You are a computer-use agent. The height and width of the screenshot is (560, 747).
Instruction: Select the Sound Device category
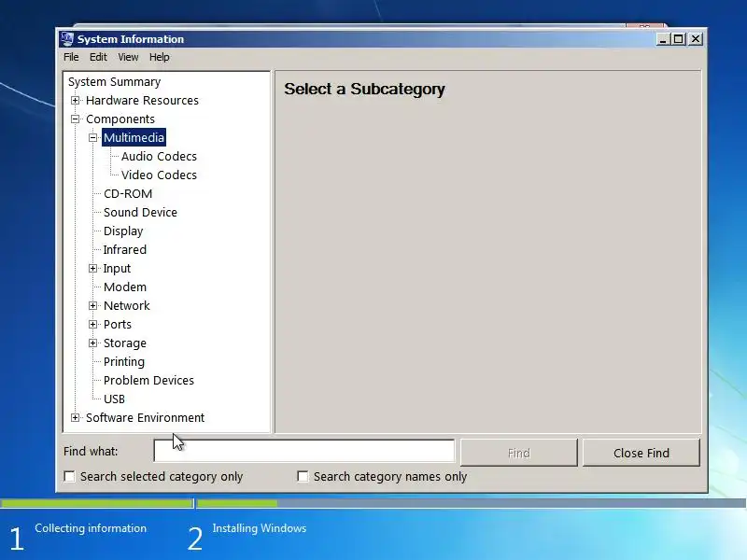pos(140,213)
